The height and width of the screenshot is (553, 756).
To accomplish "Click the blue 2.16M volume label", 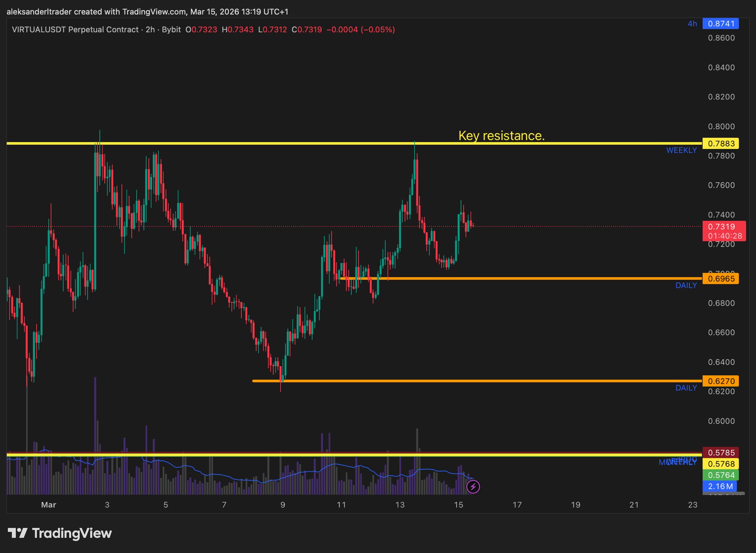I will click(720, 486).
